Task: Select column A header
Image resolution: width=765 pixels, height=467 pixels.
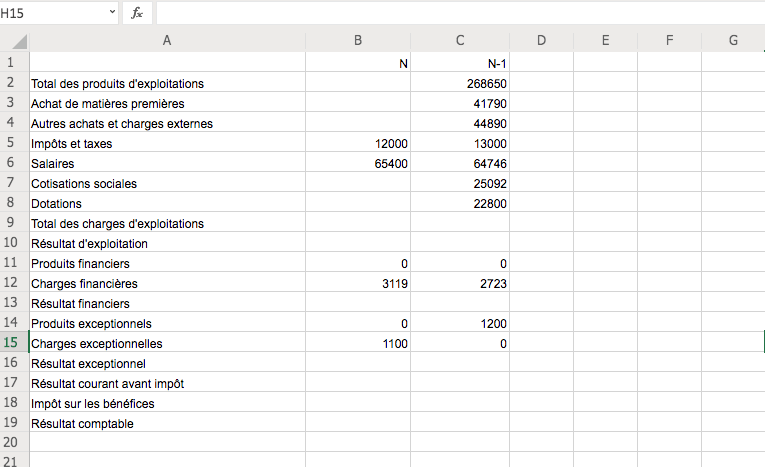Action: (167, 41)
